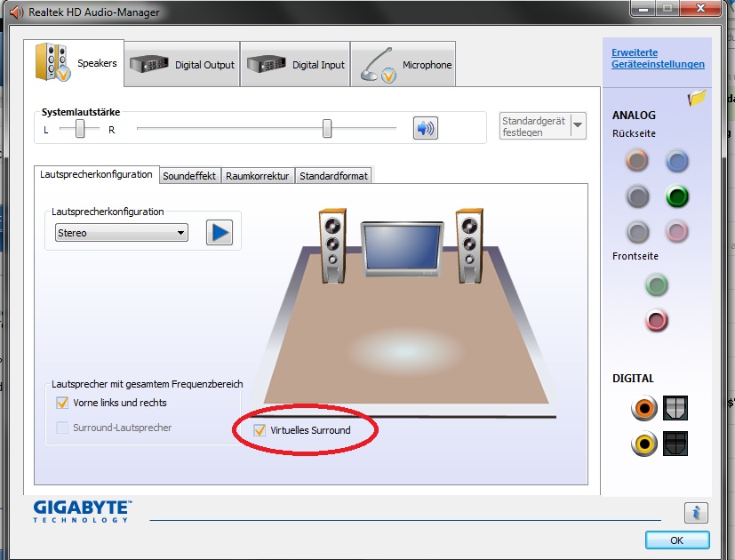Click the left front speaker image
Image resolution: width=735 pixels, height=560 pixels.
tap(332, 245)
